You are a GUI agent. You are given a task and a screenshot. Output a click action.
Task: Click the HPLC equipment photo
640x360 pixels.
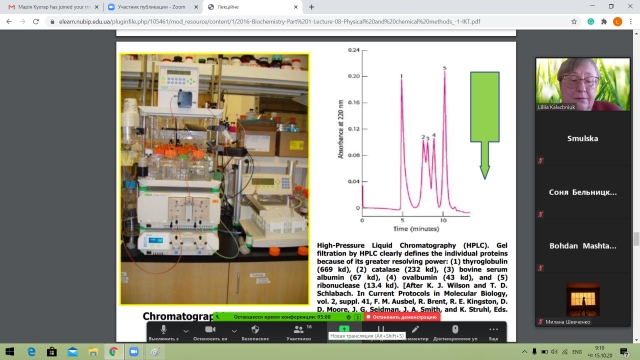(x=215, y=179)
